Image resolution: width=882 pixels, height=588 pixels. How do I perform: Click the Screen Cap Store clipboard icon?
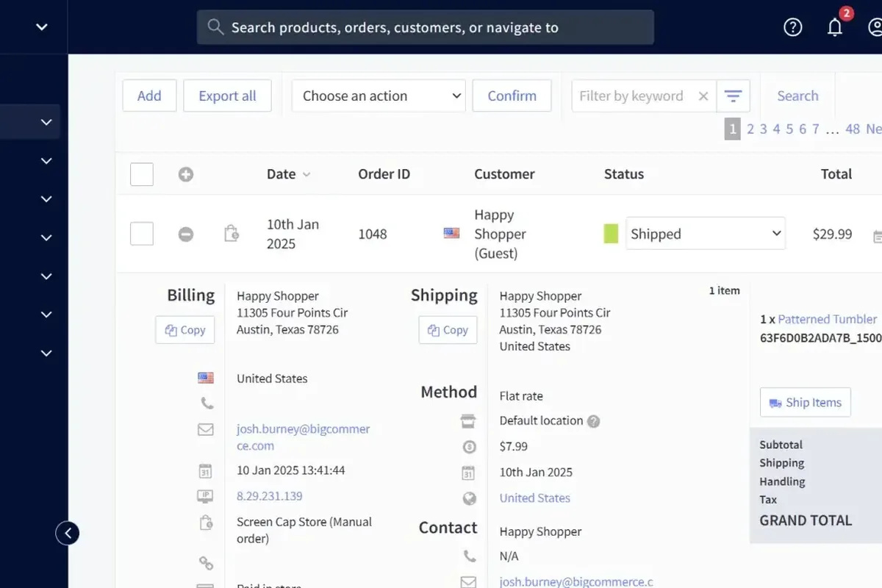tap(206, 523)
